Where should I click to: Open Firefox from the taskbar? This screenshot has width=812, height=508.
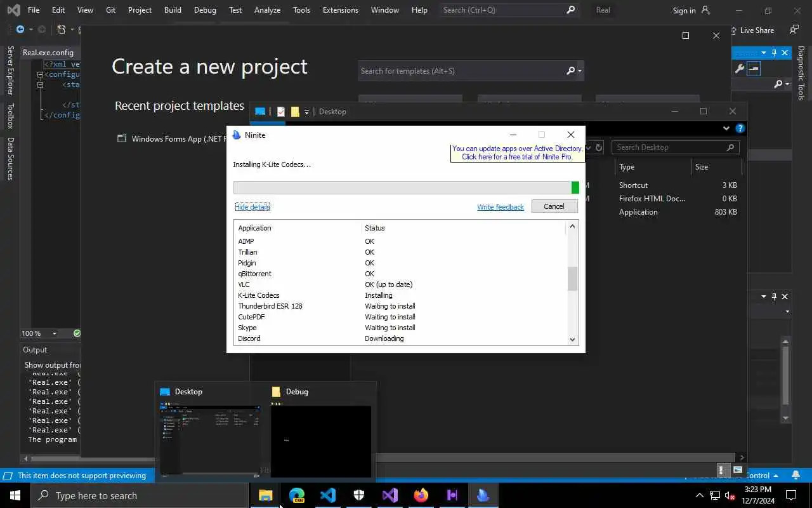(x=421, y=495)
